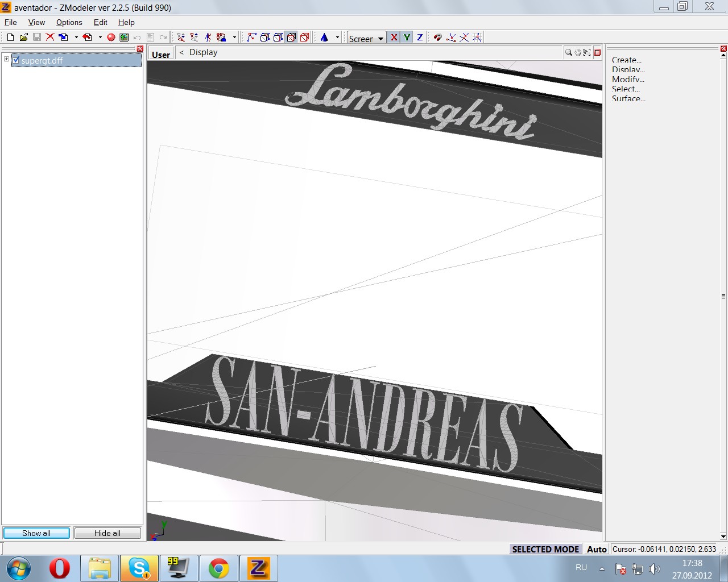Click snap tool icon right of magnet

(x=451, y=38)
